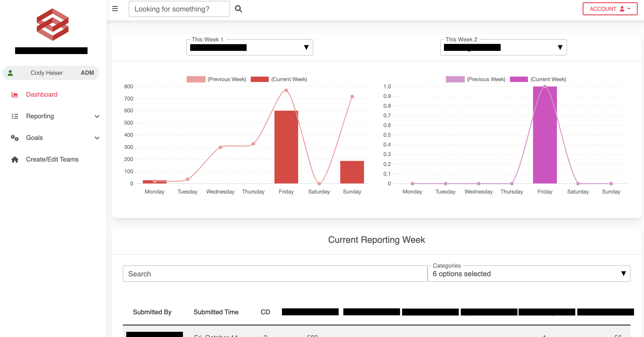Open the Categories options dropdown
The image size is (644, 337).
click(x=529, y=274)
